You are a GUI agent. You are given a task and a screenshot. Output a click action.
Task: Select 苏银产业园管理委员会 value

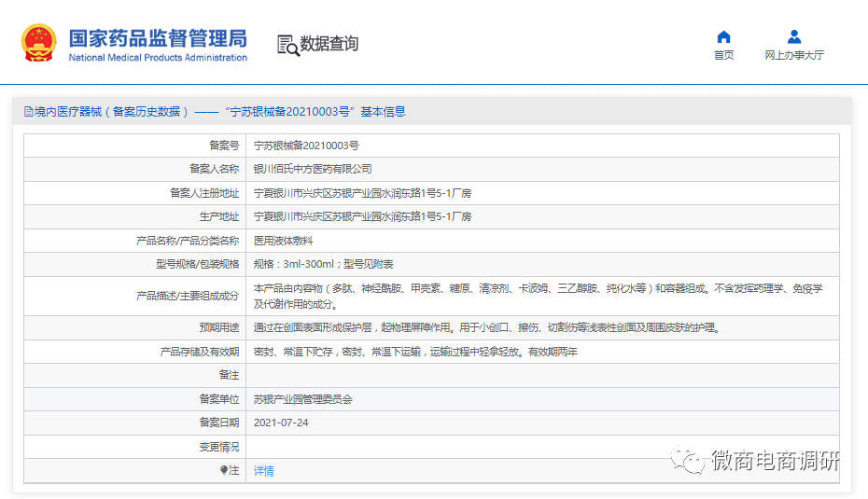[302, 399]
